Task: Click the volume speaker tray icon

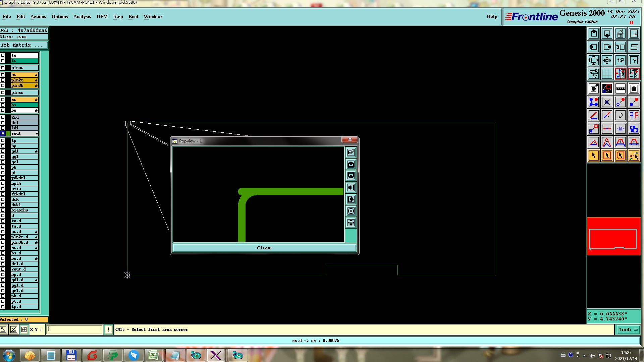Action: coord(592,356)
